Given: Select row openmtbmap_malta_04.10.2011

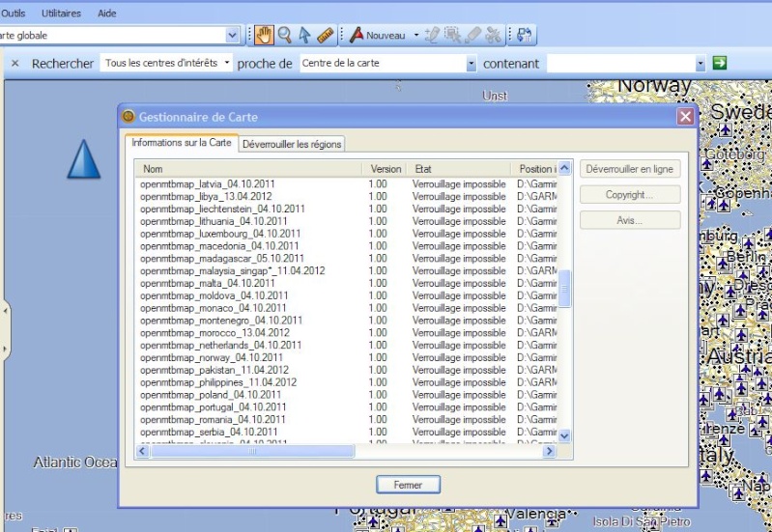Looking at the screenshot, I should point(347,283).
